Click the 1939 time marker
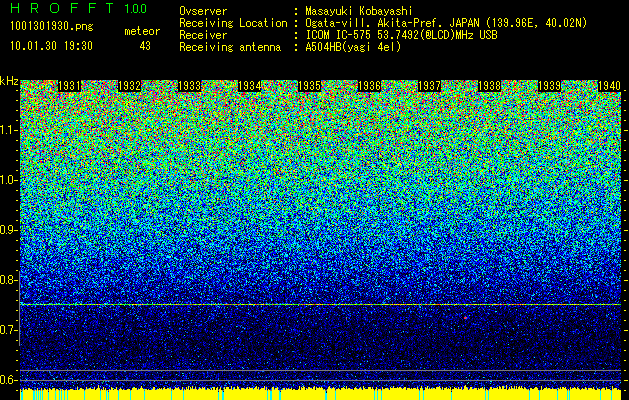Screen dimensions: 629x400 549,86
